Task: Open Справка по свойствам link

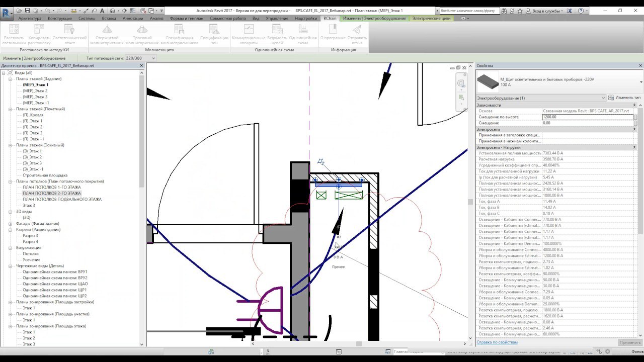Action: (497, 342)
